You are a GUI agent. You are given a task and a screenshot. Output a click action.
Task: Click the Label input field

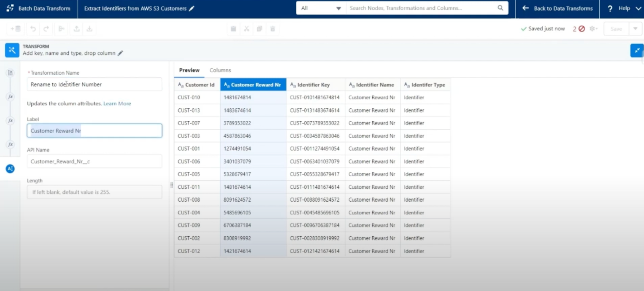point(95,131)
